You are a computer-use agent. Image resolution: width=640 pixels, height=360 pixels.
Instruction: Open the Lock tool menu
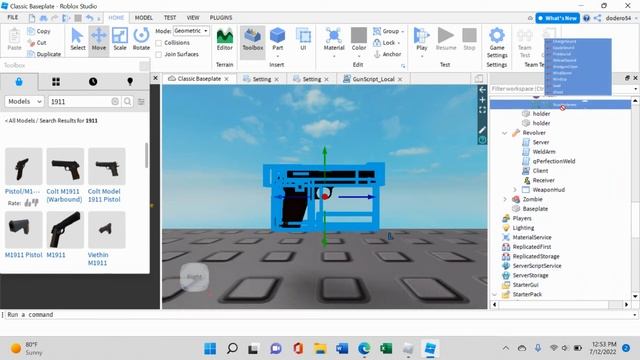tap(387, 42)
